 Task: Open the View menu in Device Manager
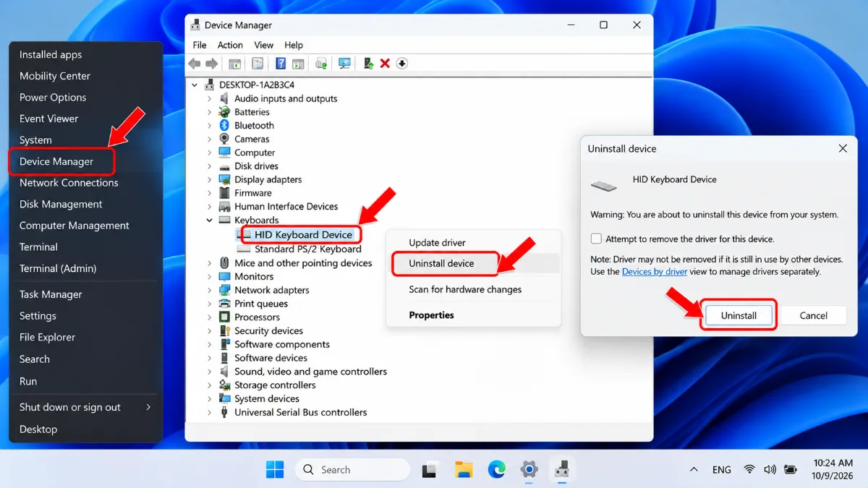[x=264, y=45]
